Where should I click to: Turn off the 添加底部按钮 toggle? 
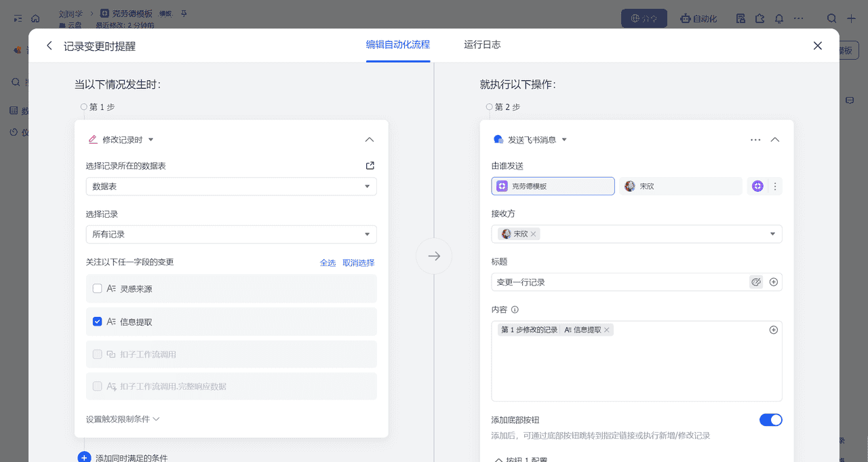pos(770,420)
